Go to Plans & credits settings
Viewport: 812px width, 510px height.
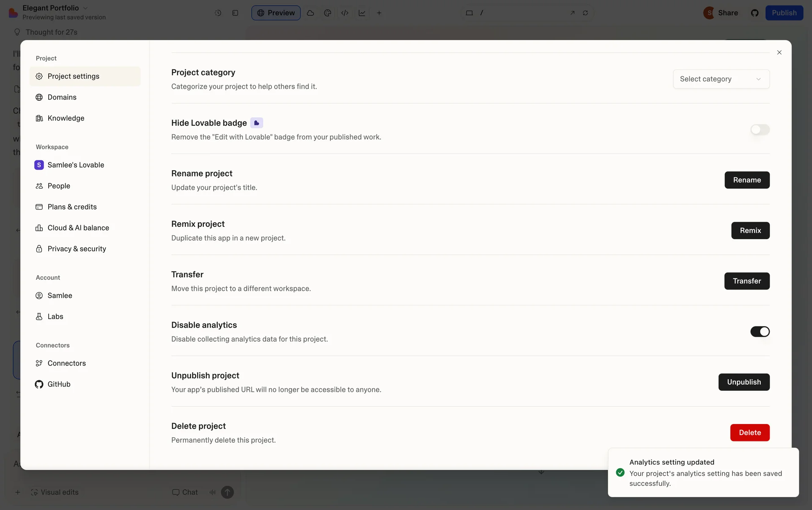[x=72, y=207]
